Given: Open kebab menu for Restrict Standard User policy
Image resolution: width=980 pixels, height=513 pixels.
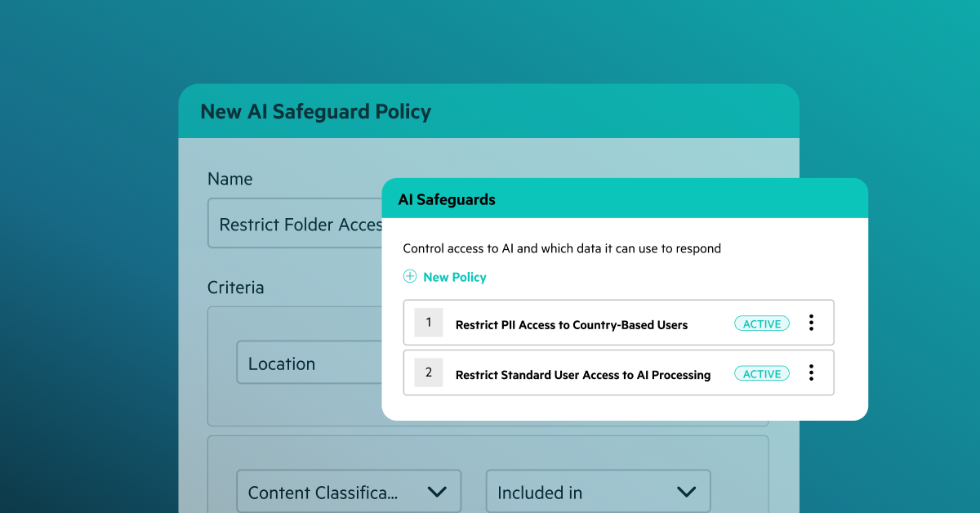Looking at the screenshot, I should (x=811, y=372).
